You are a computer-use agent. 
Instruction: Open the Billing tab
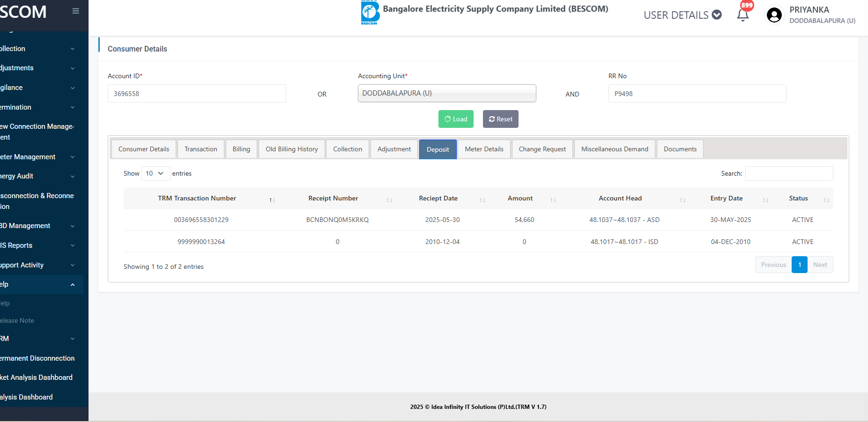click(x=241, y=149)
